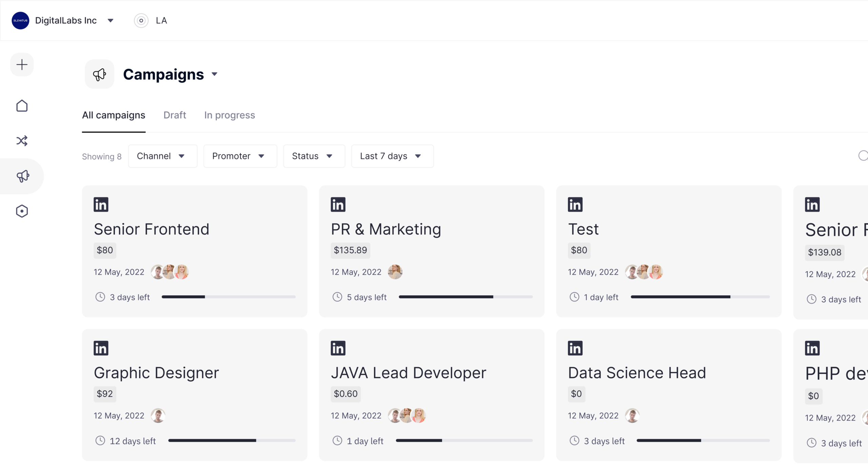Click the shuffle/random icon in sidebar
Screen dimensions: 868x468
tap(22, 141)
